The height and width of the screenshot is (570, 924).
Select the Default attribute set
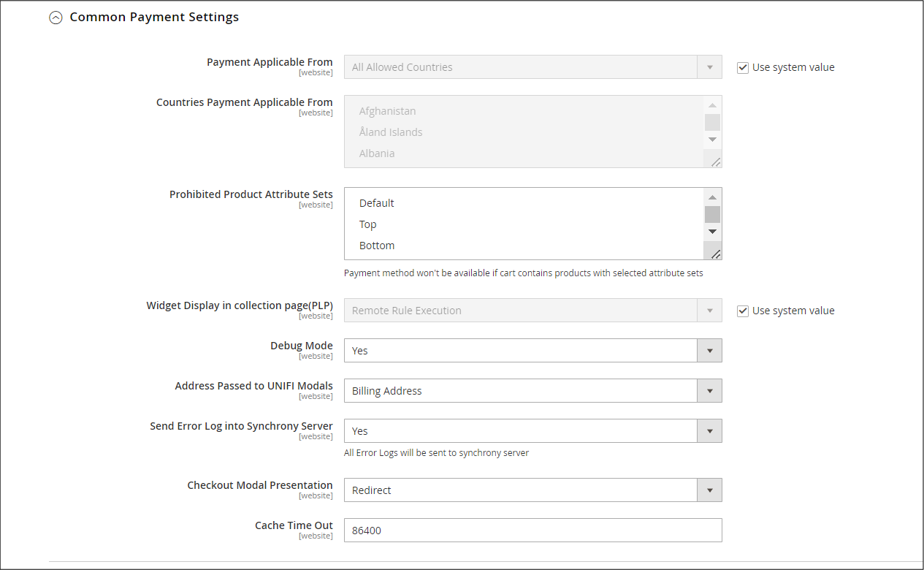point(376,202)
